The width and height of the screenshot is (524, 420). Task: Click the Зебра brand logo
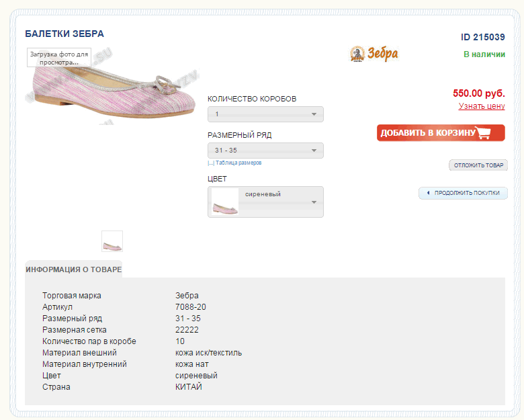[x=374, y=54]
